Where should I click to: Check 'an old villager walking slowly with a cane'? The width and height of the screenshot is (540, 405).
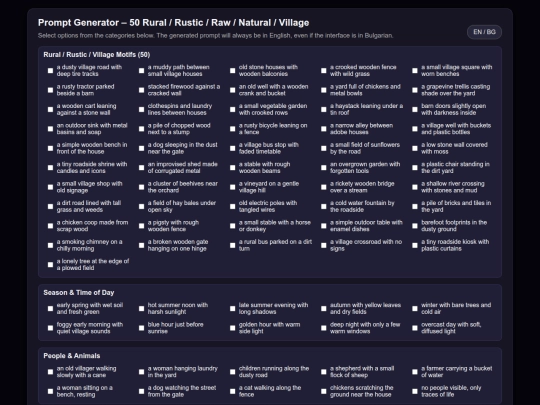click(x=51, y=372)
